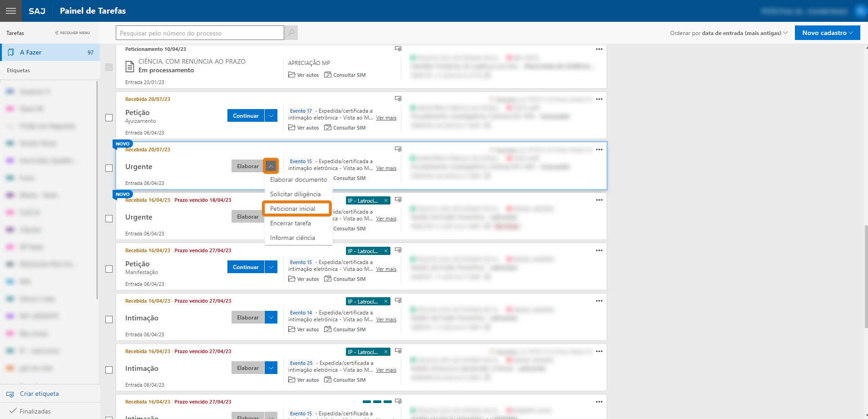The width and height of the screenshot is (868, 419).
Task: Remove the IP - Latrocí... tag on the Evento 14 card
Action: click(386, 302)
